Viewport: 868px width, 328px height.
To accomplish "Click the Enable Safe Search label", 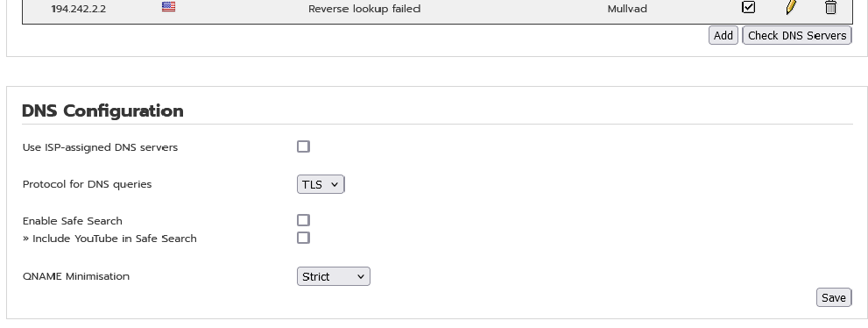I will (73, 220).
